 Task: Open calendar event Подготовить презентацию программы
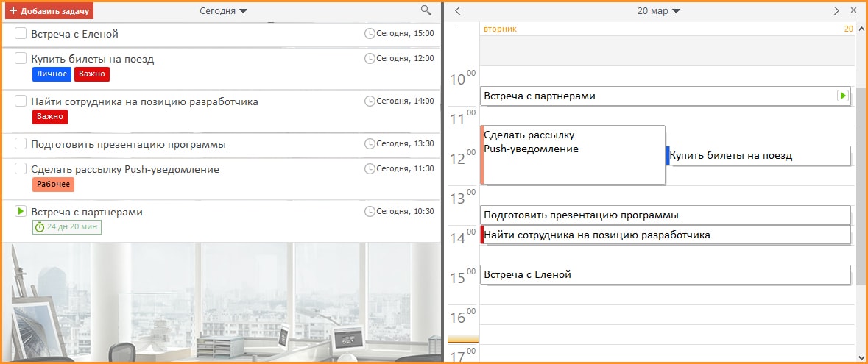point(665,215)
